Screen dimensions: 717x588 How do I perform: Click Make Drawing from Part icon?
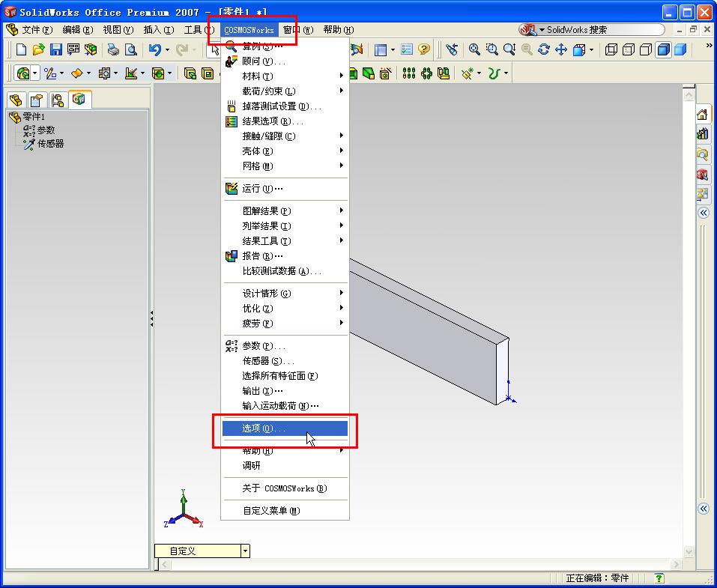click(73, 49)
